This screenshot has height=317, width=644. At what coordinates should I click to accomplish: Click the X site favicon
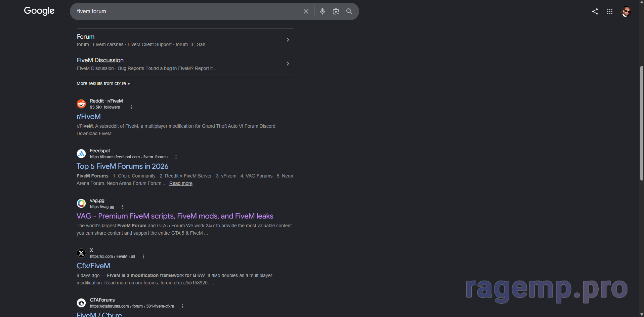pos(81,253)
